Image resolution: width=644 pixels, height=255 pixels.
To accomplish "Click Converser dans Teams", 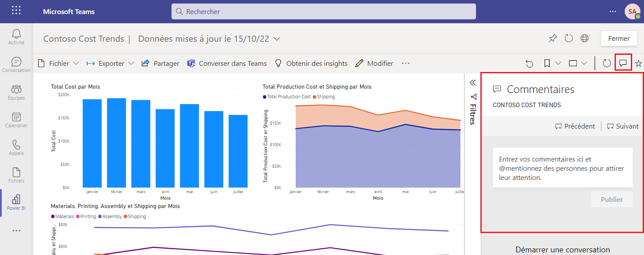I will [227, 64].
